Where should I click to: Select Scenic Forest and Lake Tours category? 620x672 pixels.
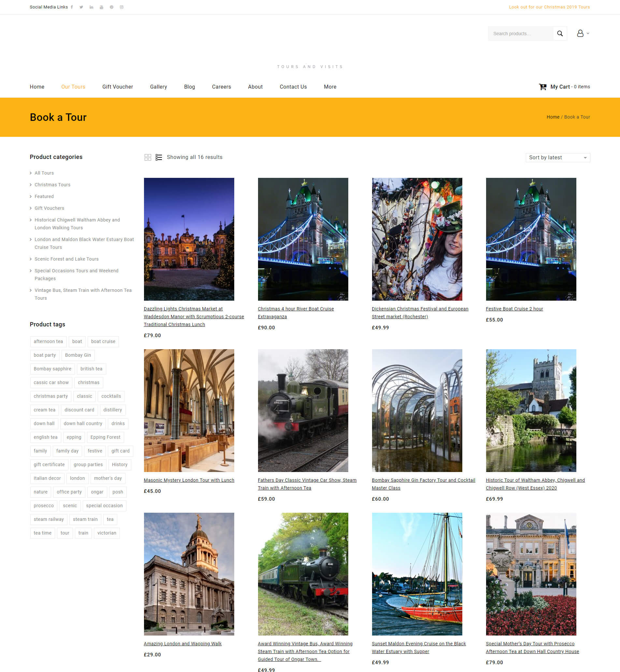tap(66, 259)
